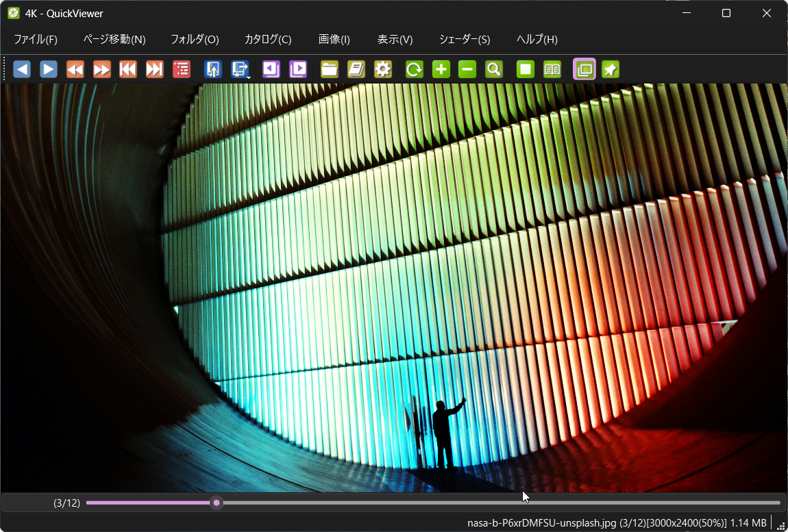788x532 pixels.
Task: Toggle the green open-book spread view icon
Action: (552, 69)
